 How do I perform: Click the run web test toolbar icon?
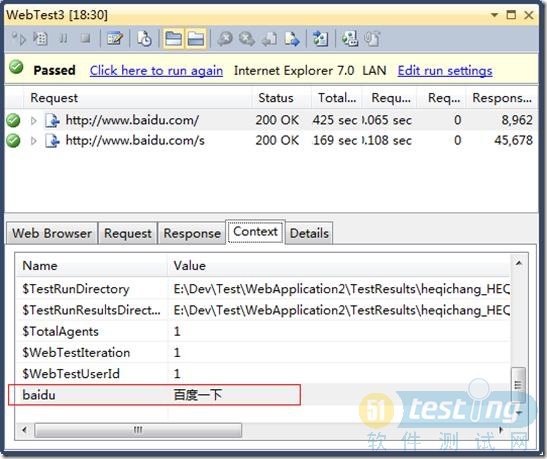pos(19,38)
